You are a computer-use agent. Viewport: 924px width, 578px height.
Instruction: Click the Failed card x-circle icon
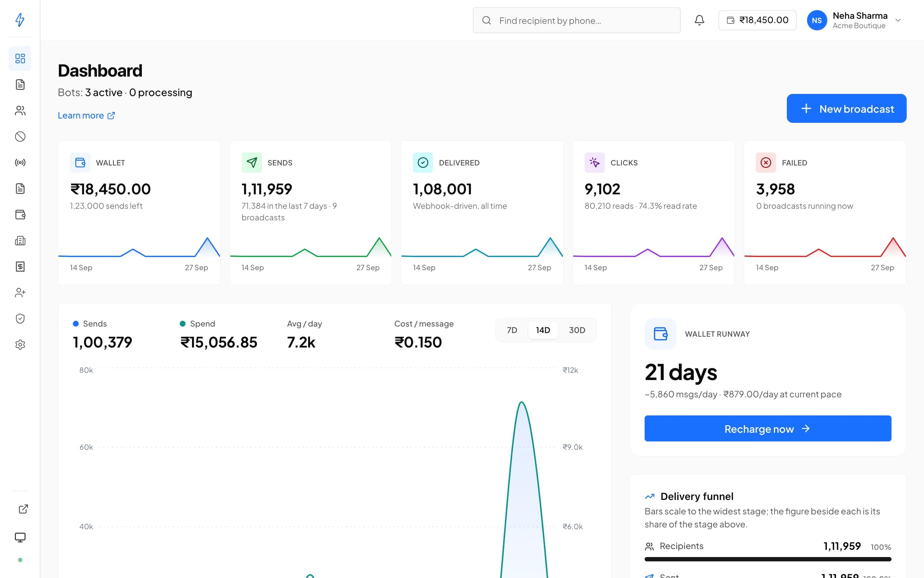click(x=766, y=163)
